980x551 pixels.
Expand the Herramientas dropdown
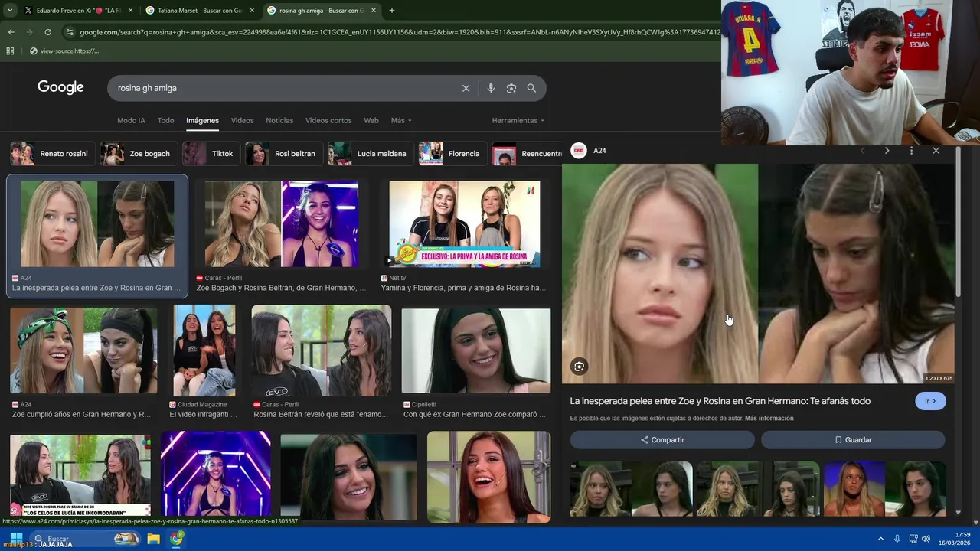point(518,120)
